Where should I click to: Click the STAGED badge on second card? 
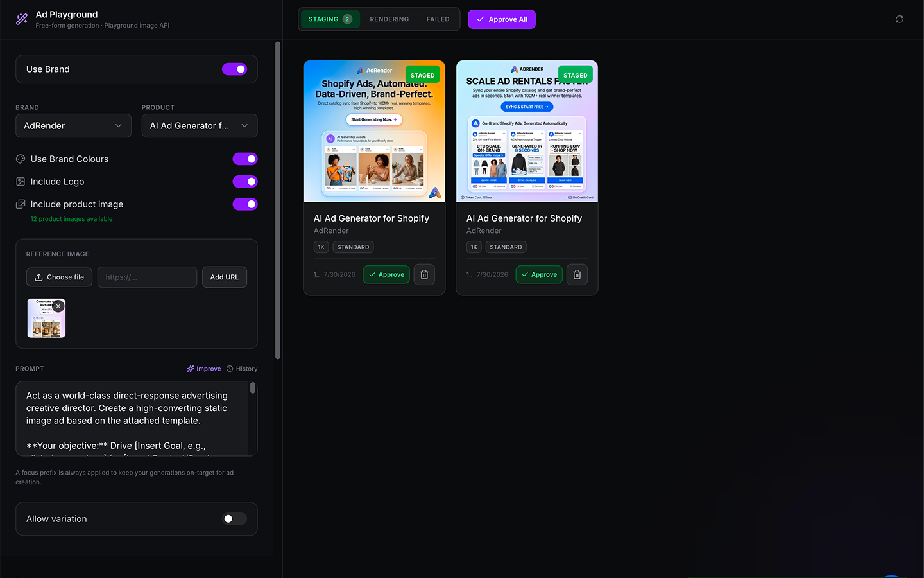(x=576, y=75)
